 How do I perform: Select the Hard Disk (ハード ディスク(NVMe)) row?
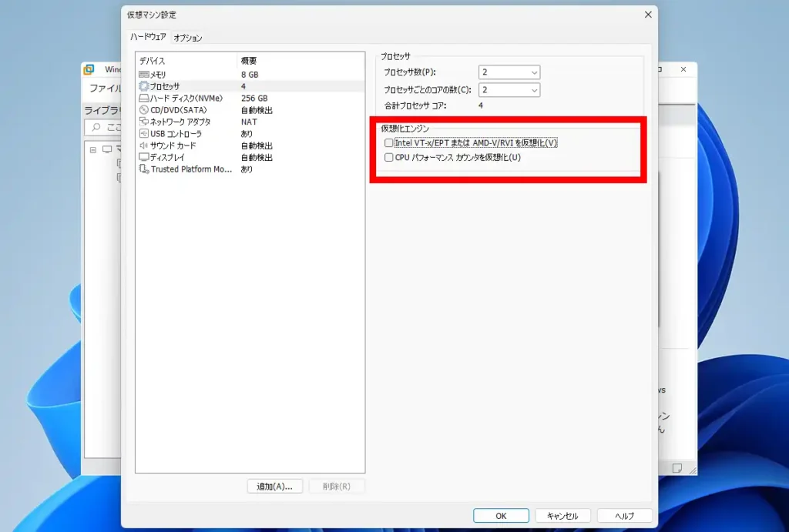coord(250,98)
